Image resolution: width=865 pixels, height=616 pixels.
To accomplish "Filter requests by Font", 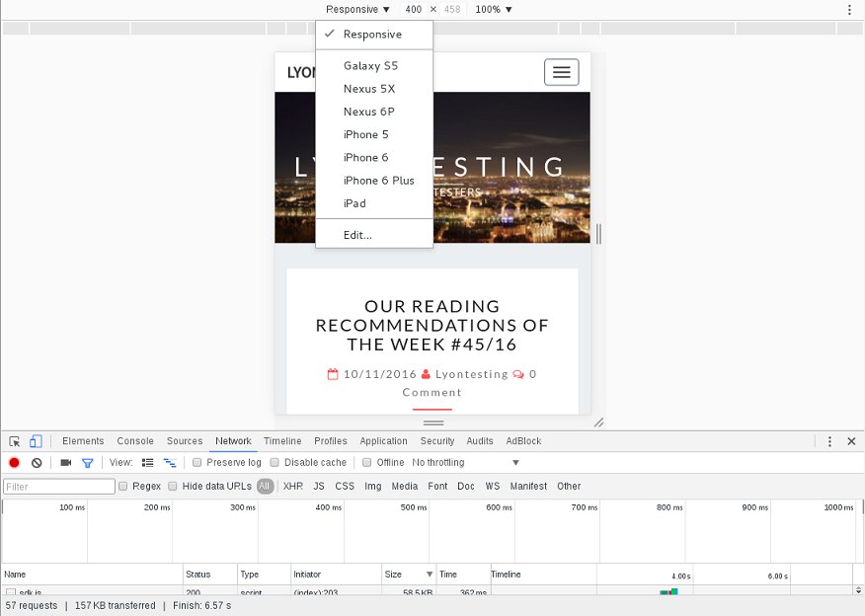I will 437,486.
